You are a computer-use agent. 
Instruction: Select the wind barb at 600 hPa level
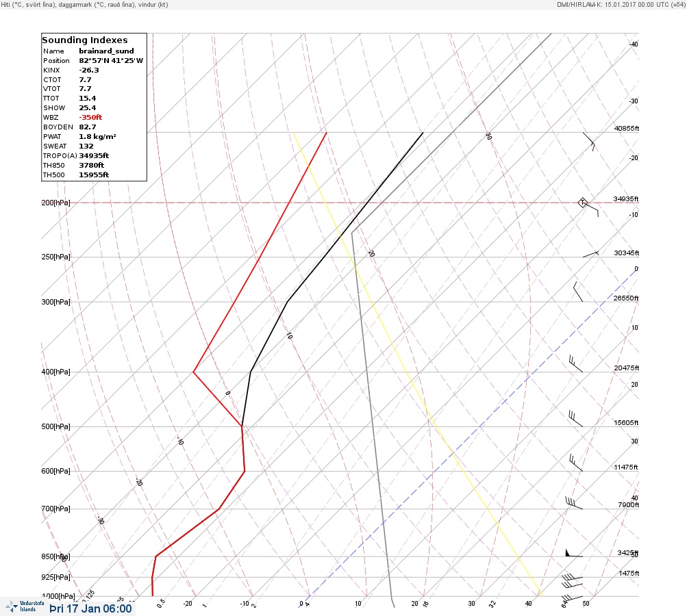click(576, 463)
